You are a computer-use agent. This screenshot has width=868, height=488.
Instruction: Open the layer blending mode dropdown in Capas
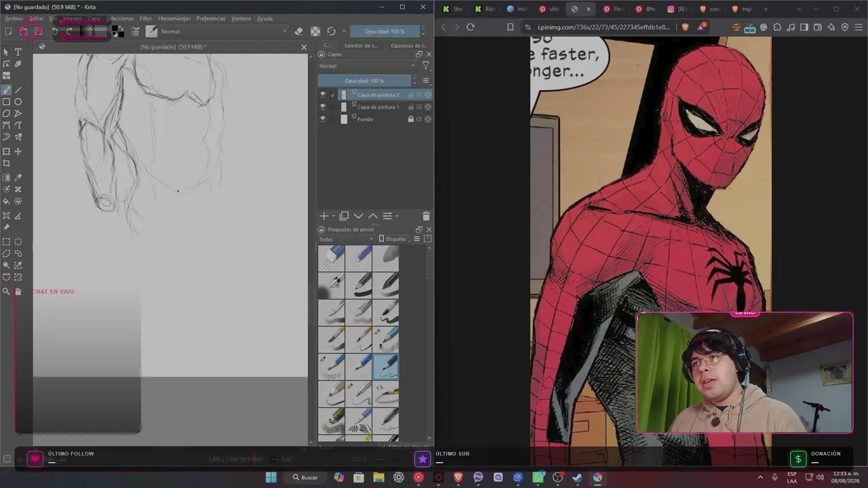[x=367, y=66]
